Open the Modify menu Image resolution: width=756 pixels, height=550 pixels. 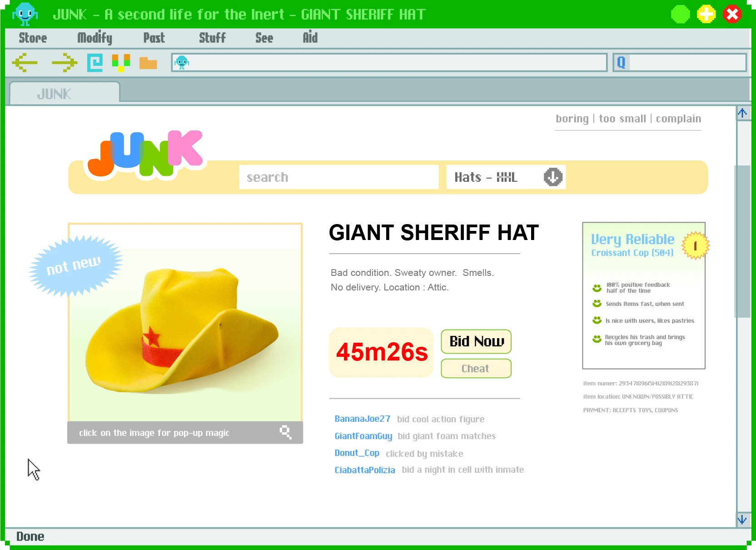tap(94, 38)
